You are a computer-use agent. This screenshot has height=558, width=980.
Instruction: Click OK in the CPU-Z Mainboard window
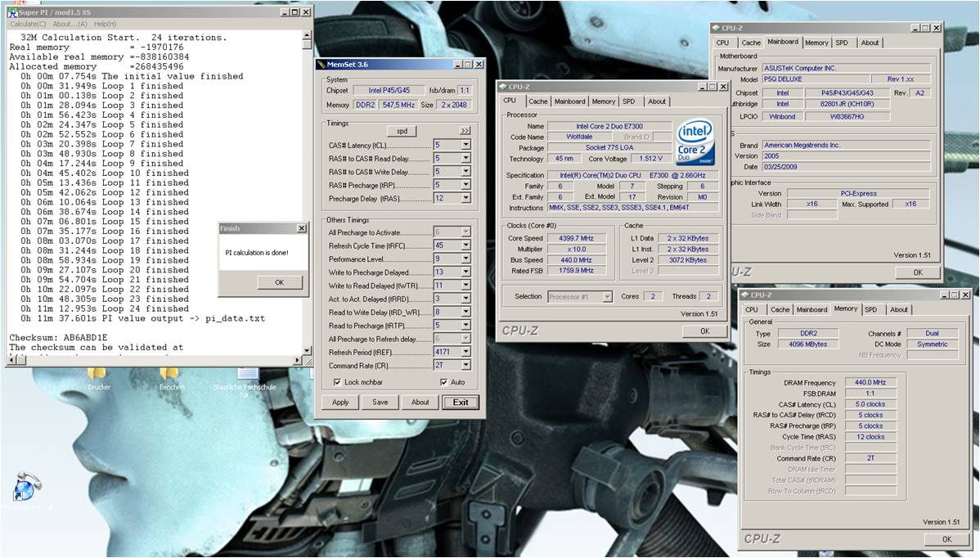[x=918, y=272]
